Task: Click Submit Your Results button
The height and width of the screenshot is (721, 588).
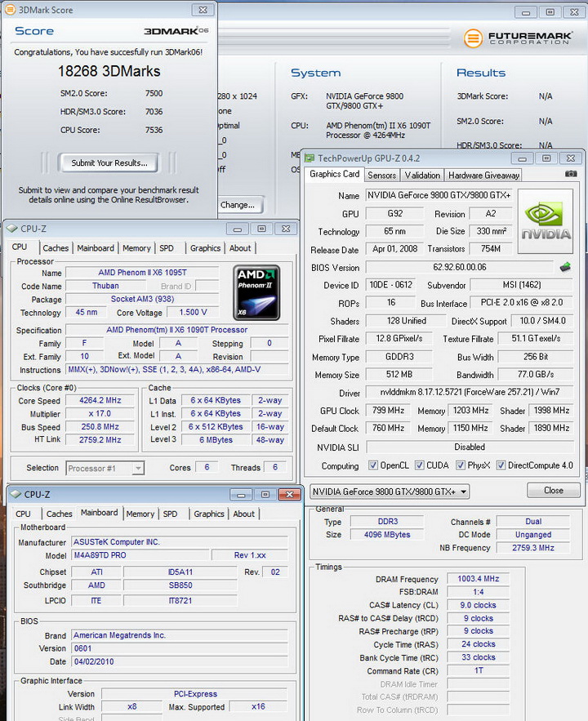Action: click(109, 162)
